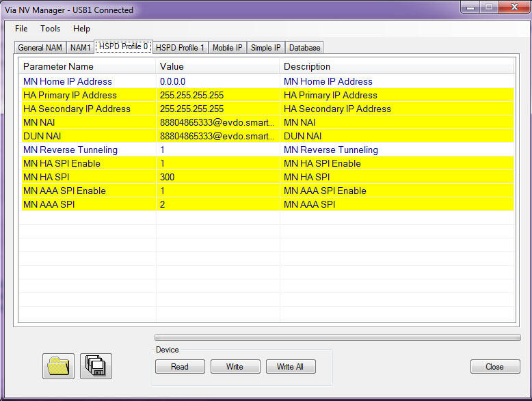The height and width of the screenshot is (401, 532).
Task: Open the Simple IP tab
Action: (x=266, y=48)
